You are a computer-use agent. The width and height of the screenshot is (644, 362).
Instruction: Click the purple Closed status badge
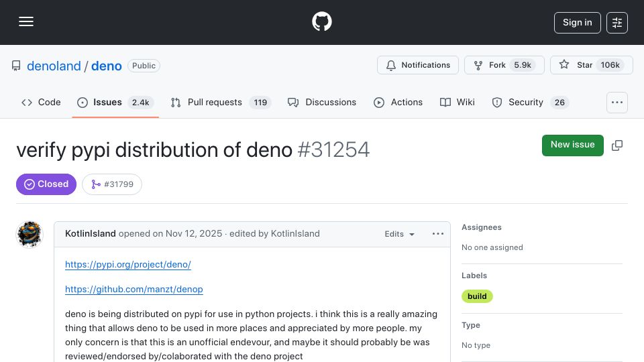(46, 184)
